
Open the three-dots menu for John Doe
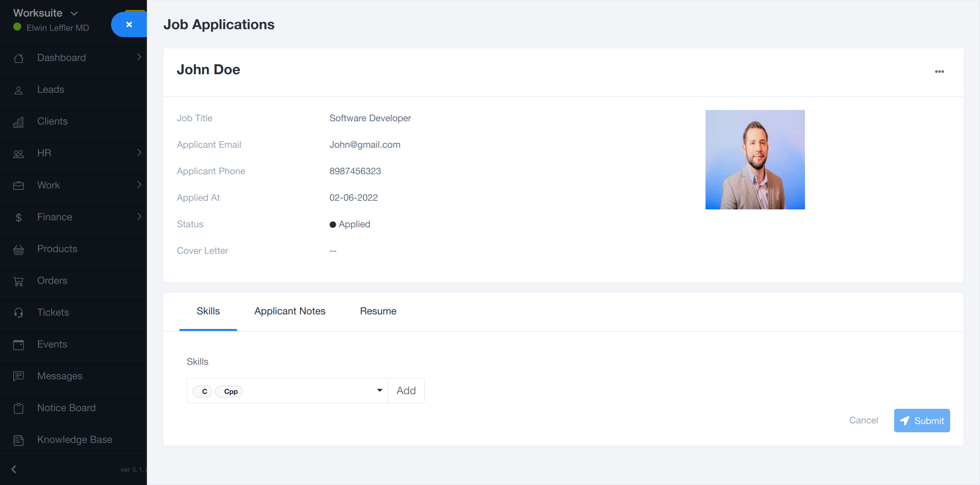939,72
